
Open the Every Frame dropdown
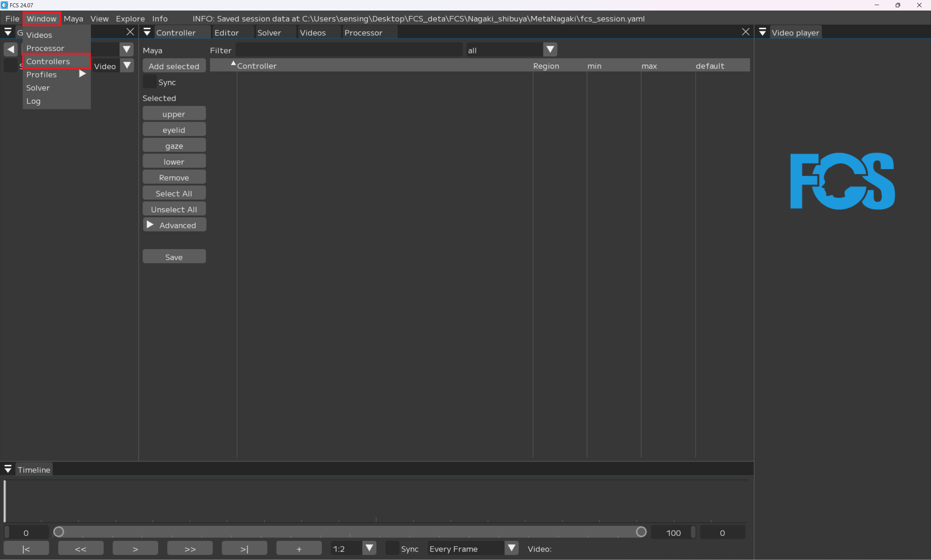[x=511, y=548]
